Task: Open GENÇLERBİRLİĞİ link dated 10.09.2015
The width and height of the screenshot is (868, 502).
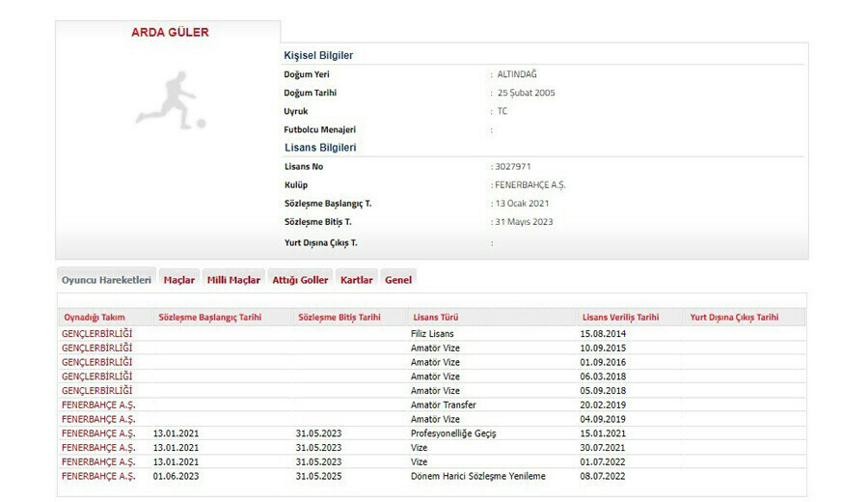Action: coord(97,348)
